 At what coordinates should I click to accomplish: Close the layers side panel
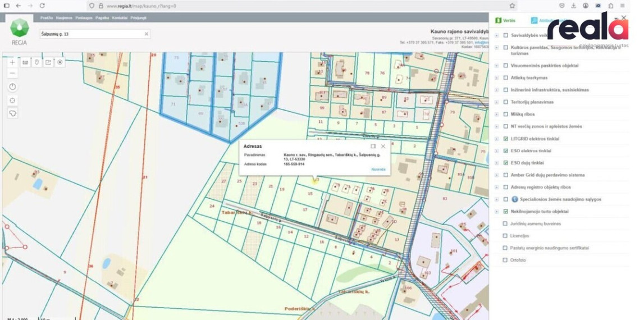(x=624, y=17)
